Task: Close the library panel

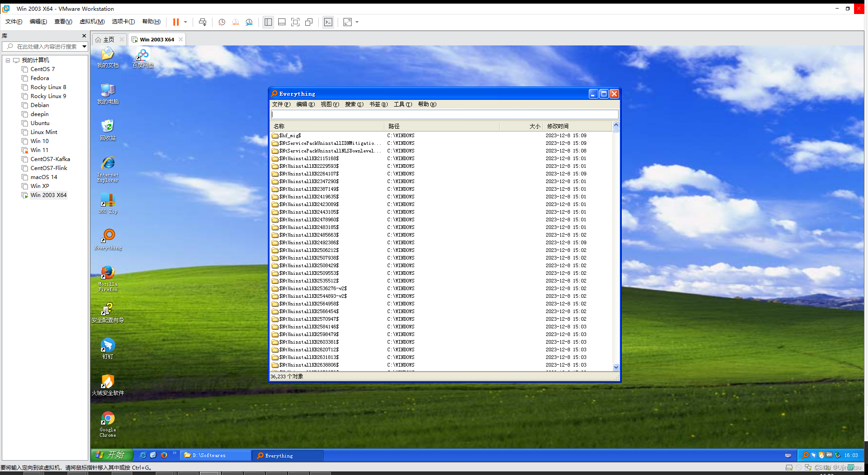Action: pyautogui.click(x=84, y=36)
